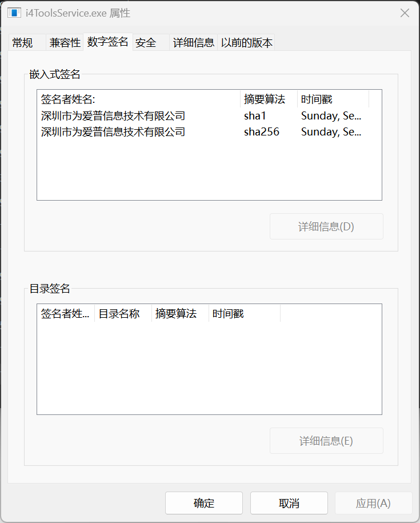420x523 pixels.
Task: Click the 取消 button
Action: (x=289, y=503)
